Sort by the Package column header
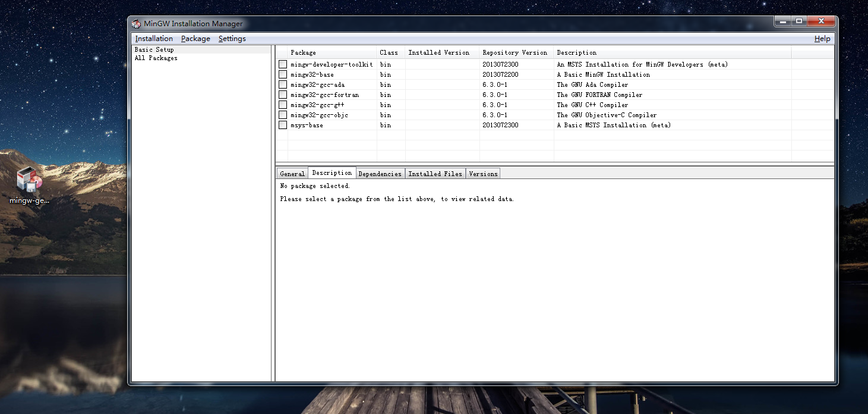 332,53
